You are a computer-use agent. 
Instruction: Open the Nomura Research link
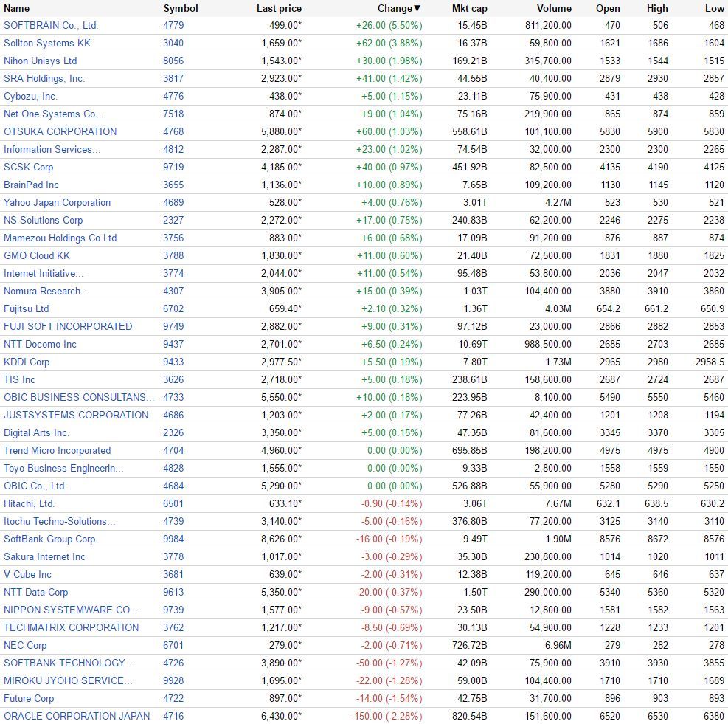pos(46,291)
